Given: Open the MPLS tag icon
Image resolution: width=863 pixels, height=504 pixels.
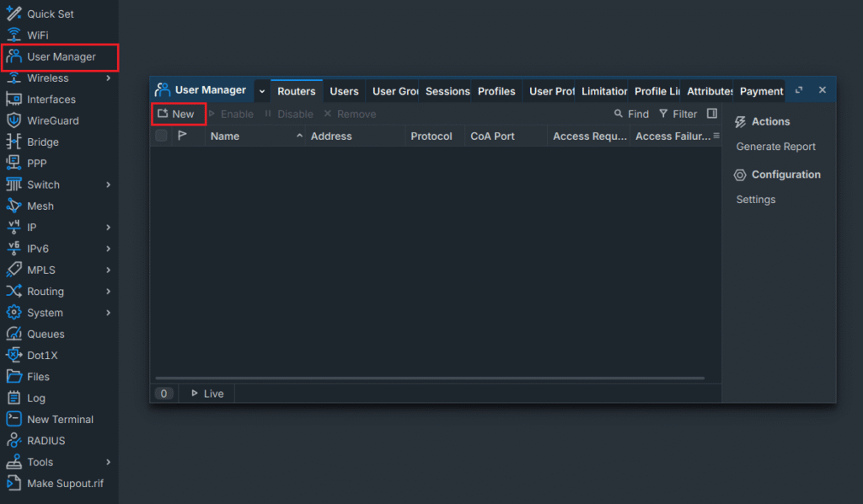Looking at the screenshot, I should tap(13, 271).
